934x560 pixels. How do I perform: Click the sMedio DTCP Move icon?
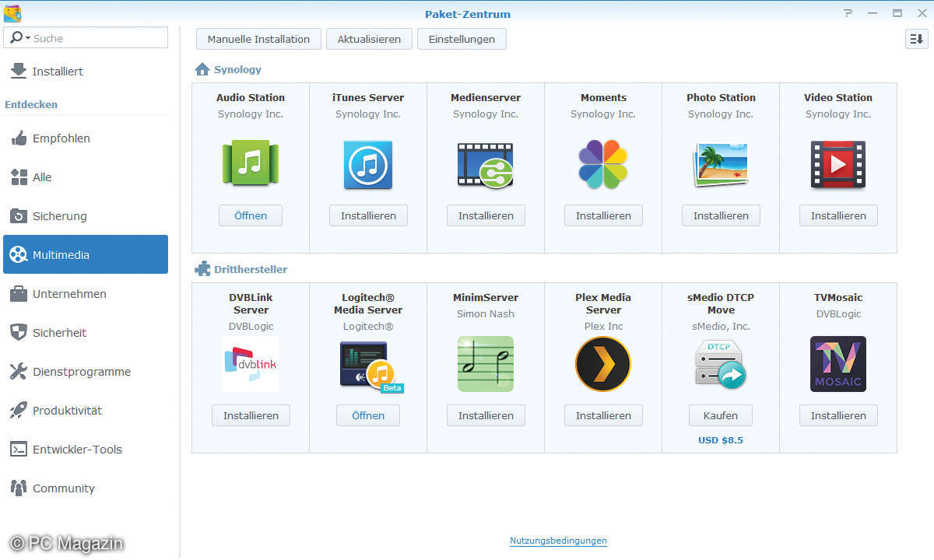[x=721, y=364]
